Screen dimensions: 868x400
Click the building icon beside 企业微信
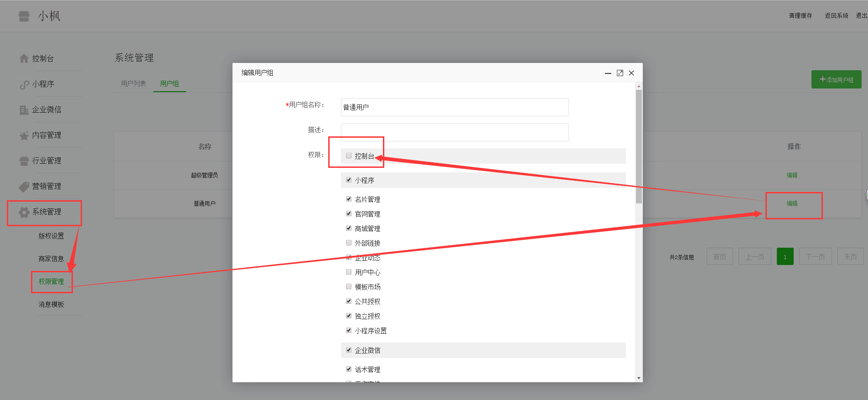[x=24, y=110]
